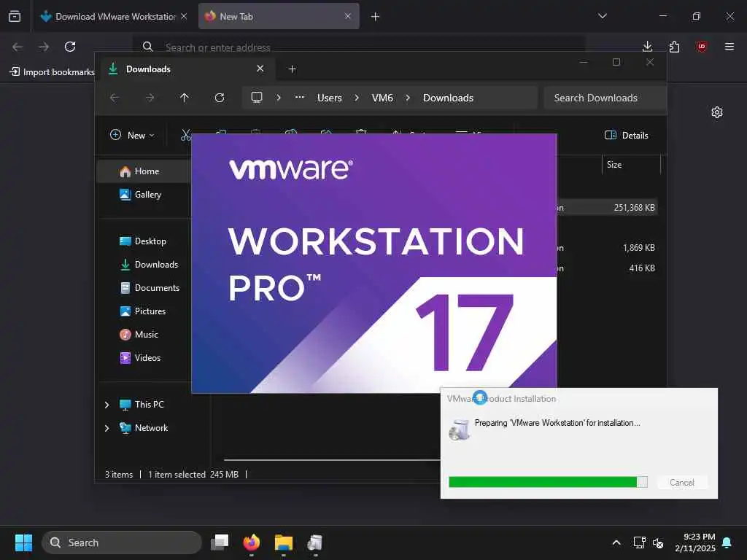Viewport: 747px width, 560px height.
Task: Open Home in Explorer sidebar
Action: pos(144,171)
